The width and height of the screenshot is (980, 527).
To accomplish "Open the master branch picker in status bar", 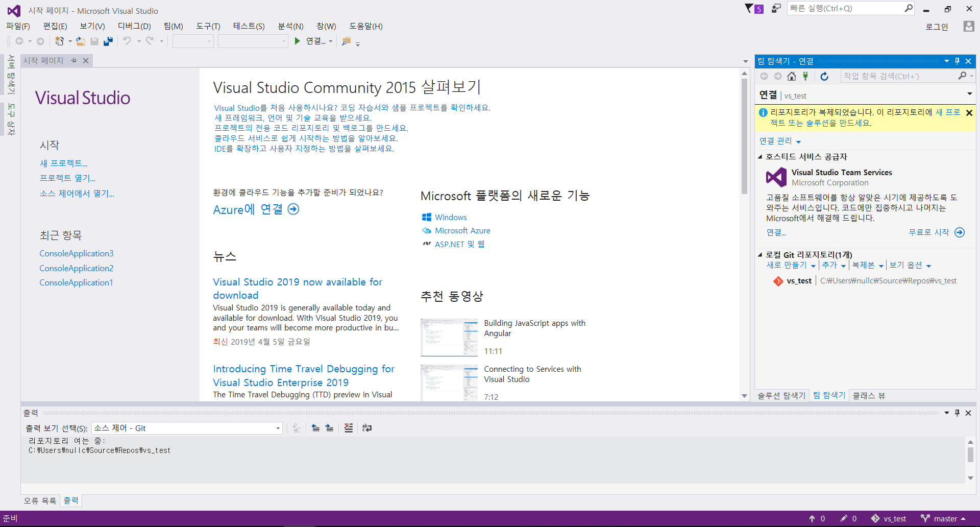I will coord(943,519).
